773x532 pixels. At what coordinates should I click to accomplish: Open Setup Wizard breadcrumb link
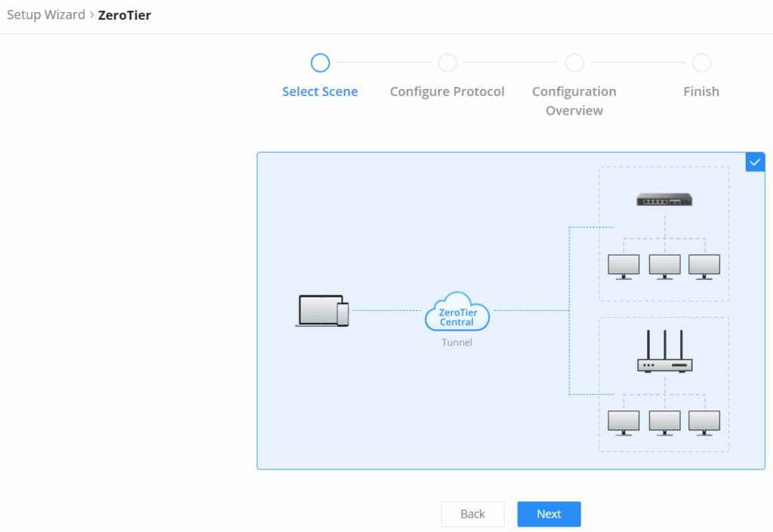46,15
